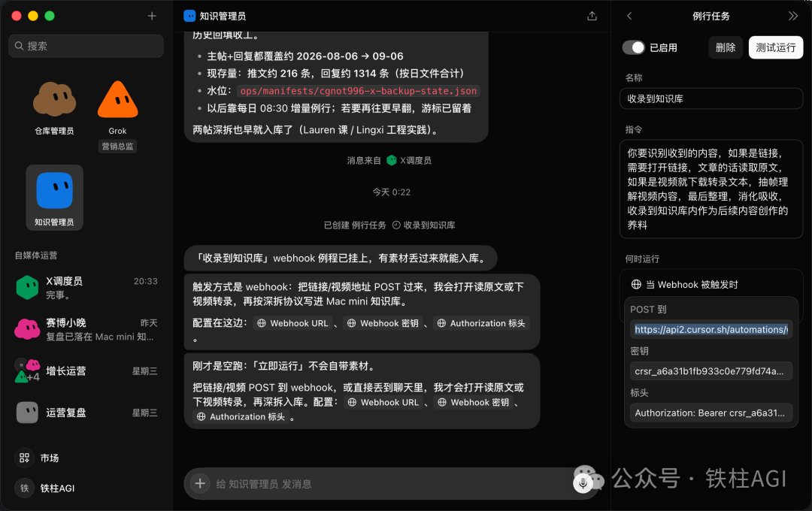Collapse the 例行任务 panel with double chevron
Viewport: 812px width, 511px height.
[793, 16]
